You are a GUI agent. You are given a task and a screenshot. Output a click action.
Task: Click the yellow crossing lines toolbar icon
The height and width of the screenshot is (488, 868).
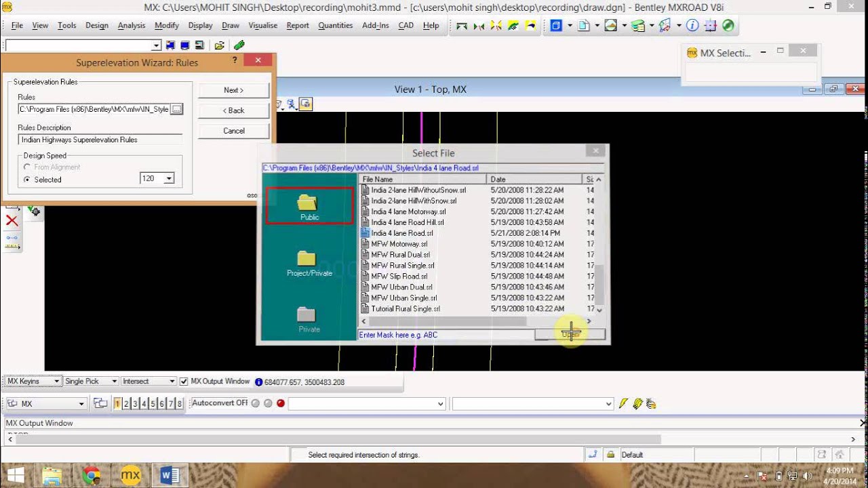point(496,26)
